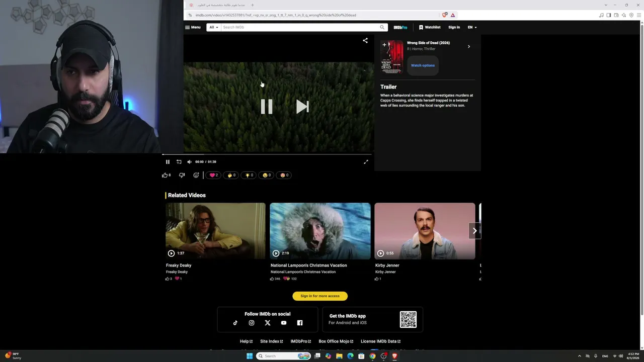Play the National Lampoon's Christmas Vacation thumbnail
The image size is (644, 362).
320,231
